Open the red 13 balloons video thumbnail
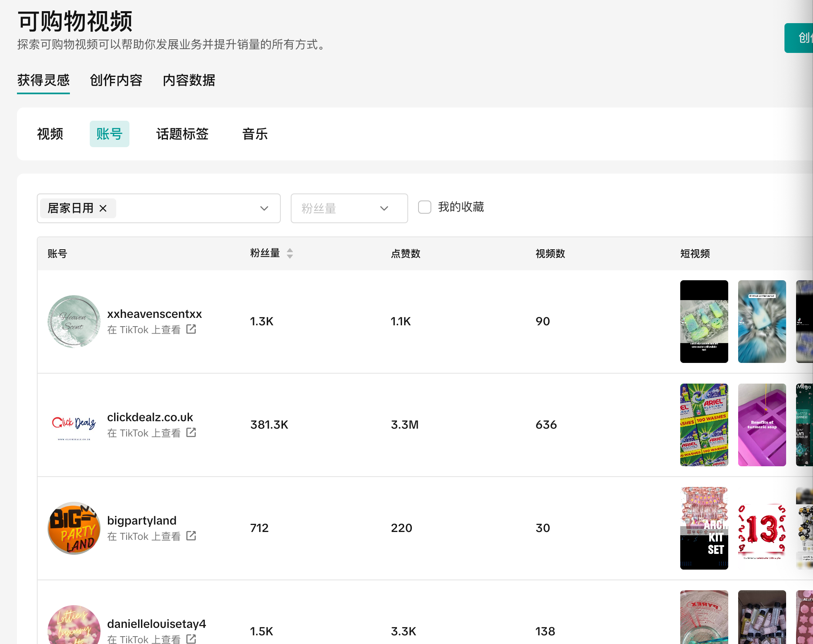The width and height of the screenshot is (813, 644). [762, 528]
